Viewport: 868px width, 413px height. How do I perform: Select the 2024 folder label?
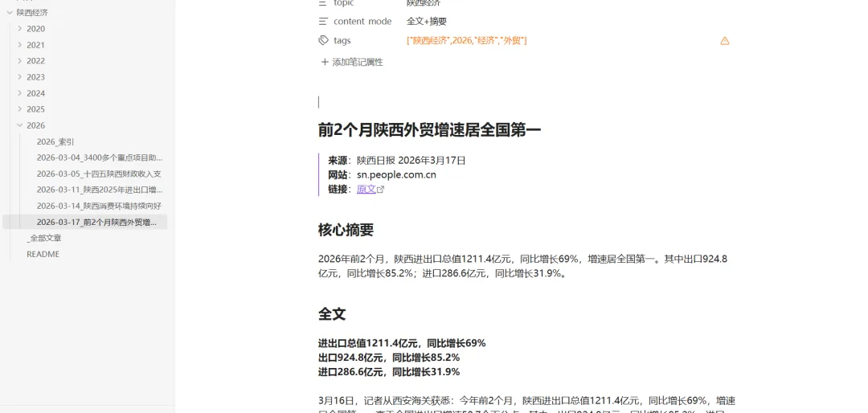[35, 93]
